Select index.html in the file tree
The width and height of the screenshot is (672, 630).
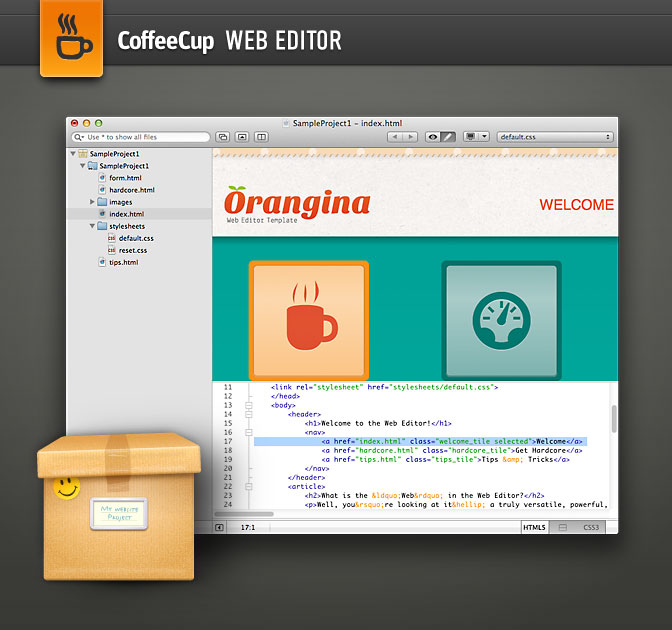click(x=126, y=214)
